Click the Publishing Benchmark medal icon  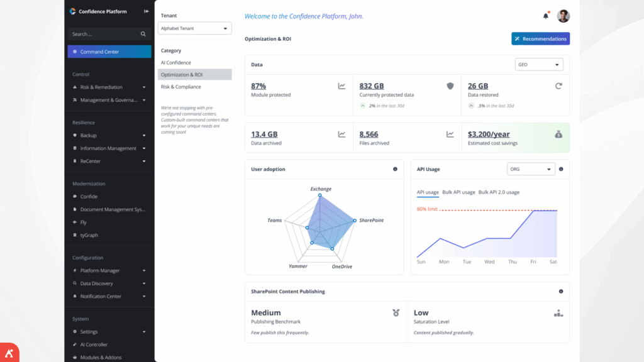[x=396, y=313]
